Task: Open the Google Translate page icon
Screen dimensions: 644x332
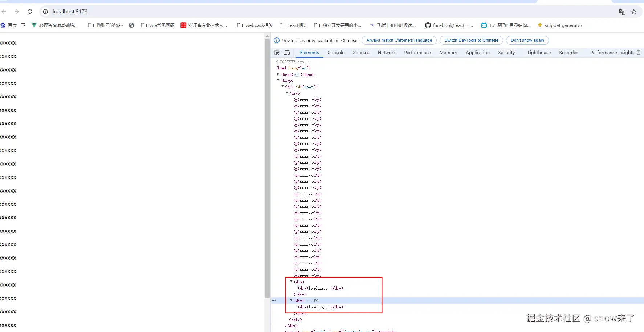Action: click(x=622, y=12)
